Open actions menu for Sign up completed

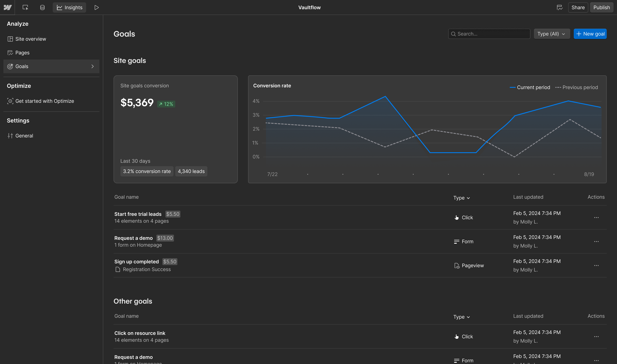coord(596,266)
